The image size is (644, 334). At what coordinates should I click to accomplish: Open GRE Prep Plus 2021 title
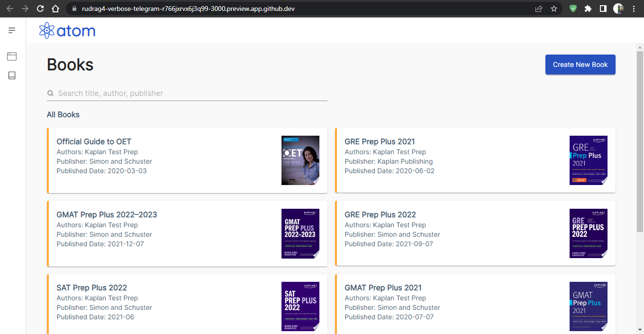380,141
